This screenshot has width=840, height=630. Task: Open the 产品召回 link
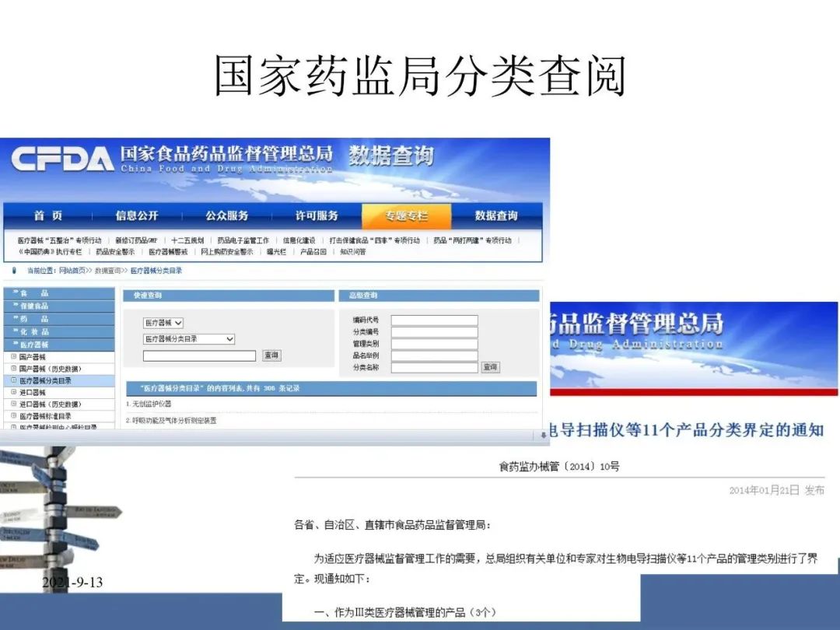[x=313, y=252]
